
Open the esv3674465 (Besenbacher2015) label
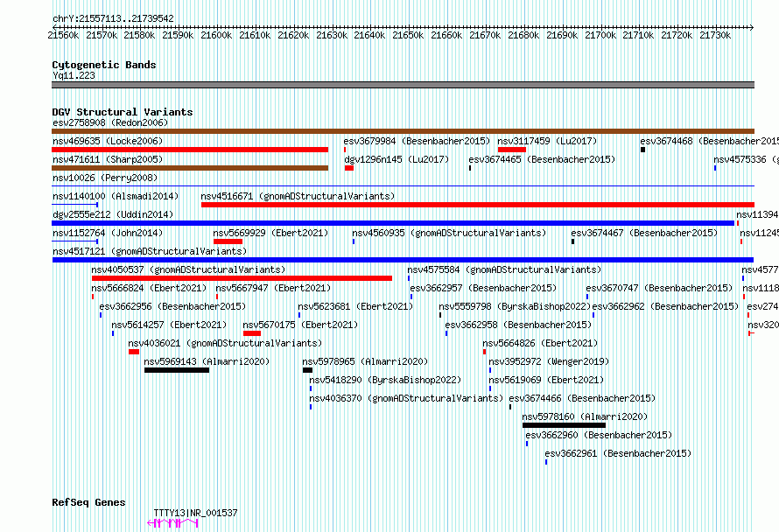click(542, 159)
